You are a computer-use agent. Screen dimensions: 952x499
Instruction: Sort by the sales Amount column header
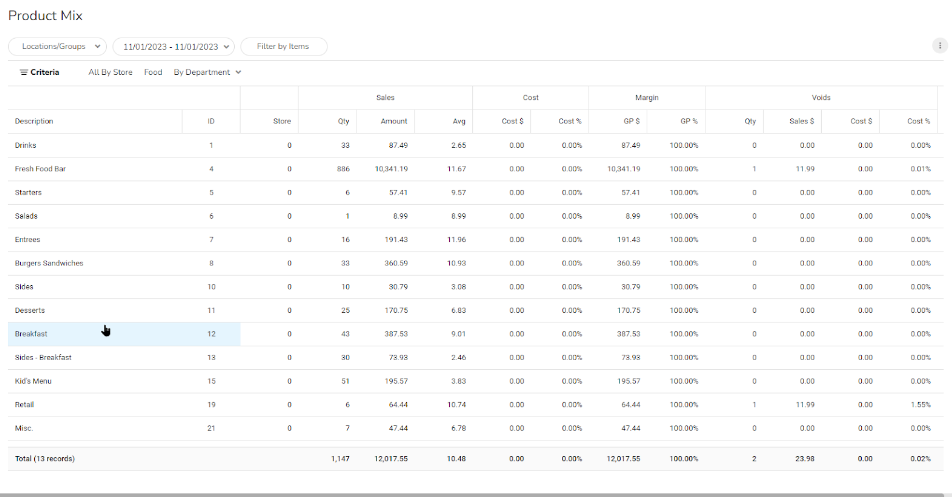(394, 122)
